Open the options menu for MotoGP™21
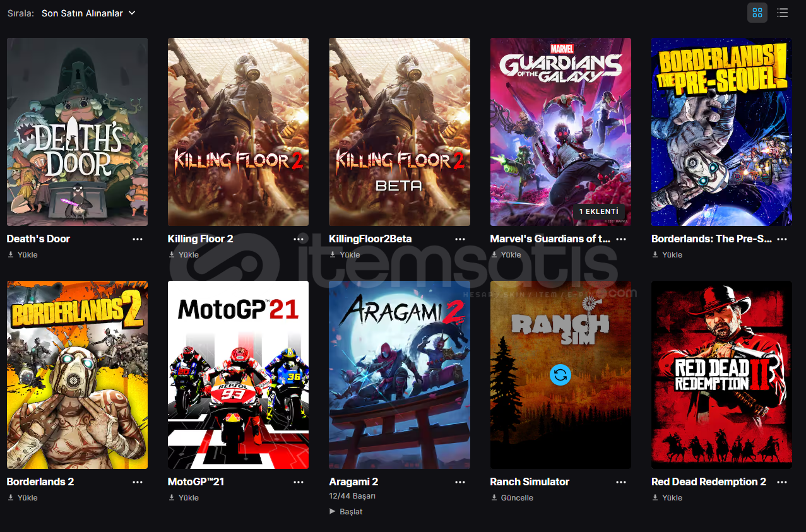Viewport: 806px width, 532px height. tap(299, 482)
